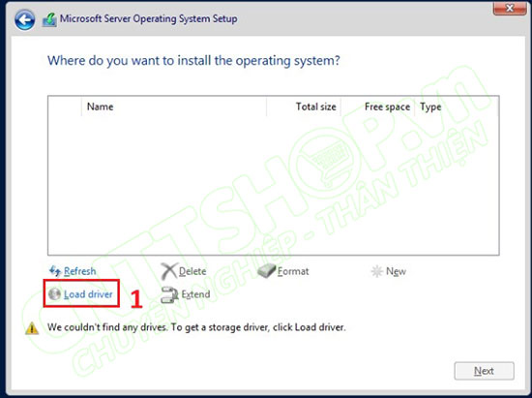Click the Load driver disc icon
This screenshot has width=532, height=398.
tap(54, 293)
